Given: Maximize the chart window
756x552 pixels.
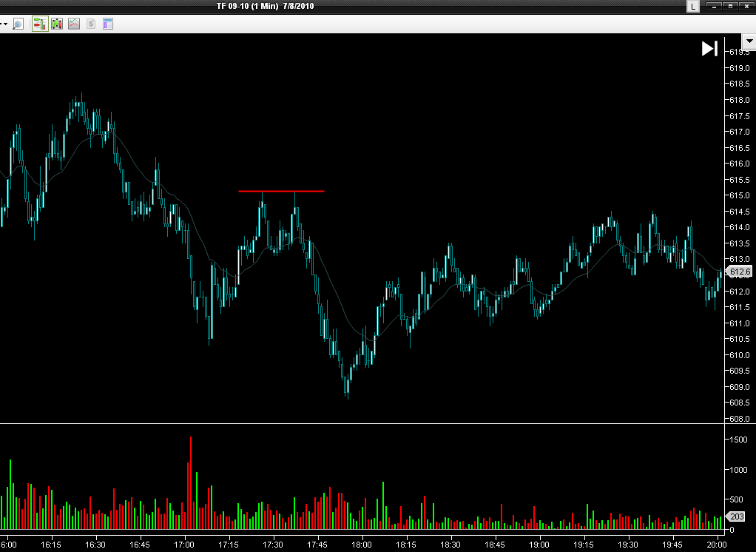Looking at the screenshot, I should click(x=730, y=6).
